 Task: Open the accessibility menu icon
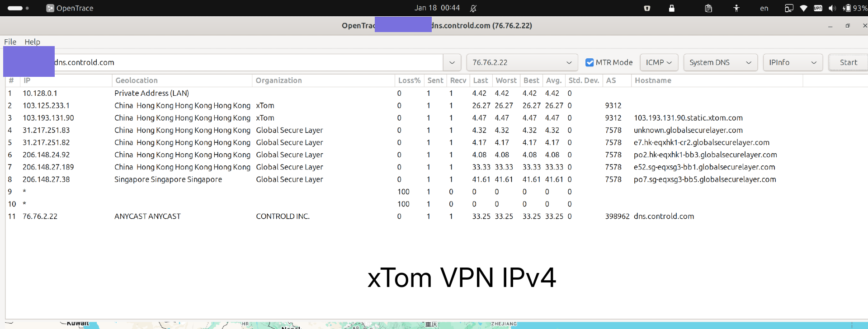pyautogui.click(x=736, y=8)
